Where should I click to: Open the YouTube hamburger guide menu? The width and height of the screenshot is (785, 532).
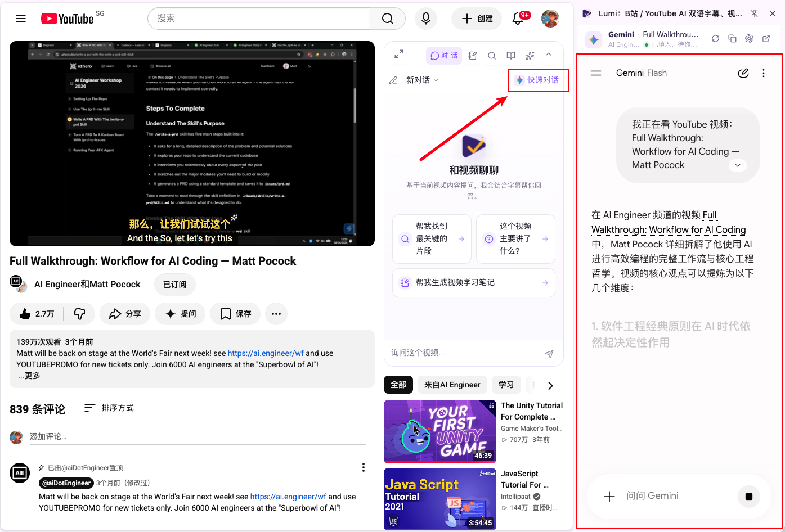[21, 19]
